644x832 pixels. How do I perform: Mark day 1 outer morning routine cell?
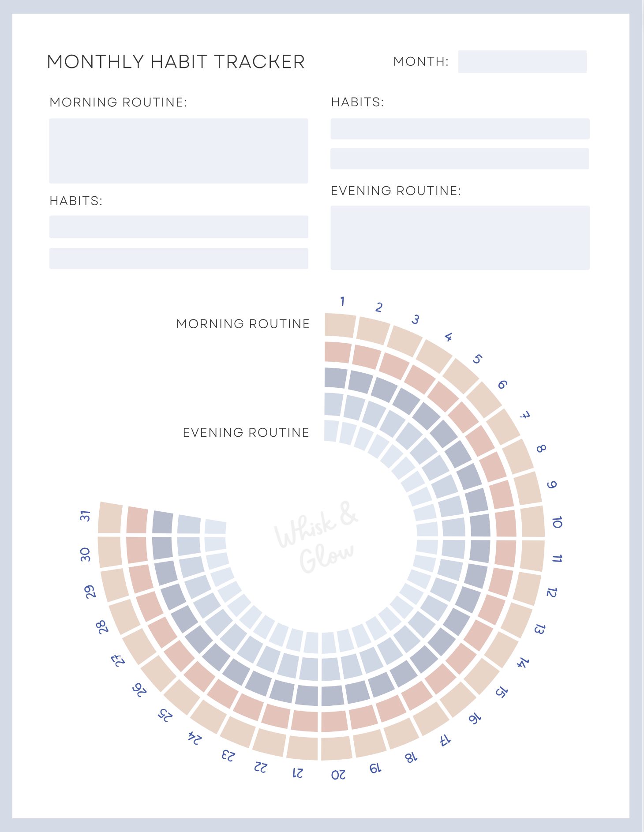click(339, 326)
